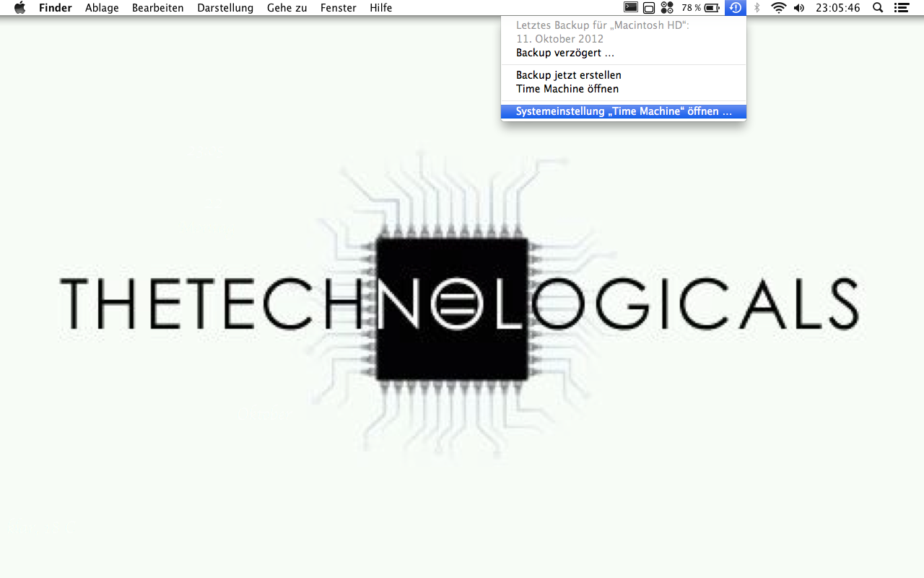This screenshot has height=578, width=924.
Task: Open the Notification Center list icon
Action: click(x=901, y=8)
